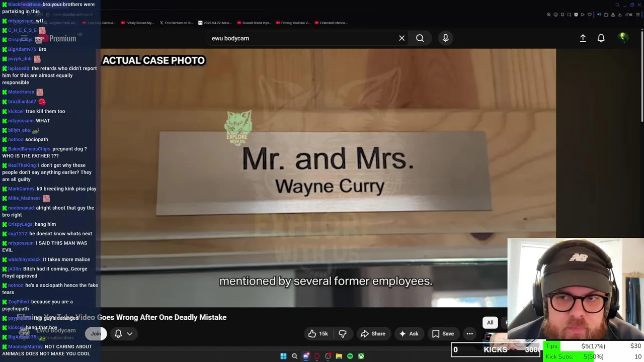Start voice search with the microphone icon
This screenshot has height=362, width=644.
coord(445,38)
